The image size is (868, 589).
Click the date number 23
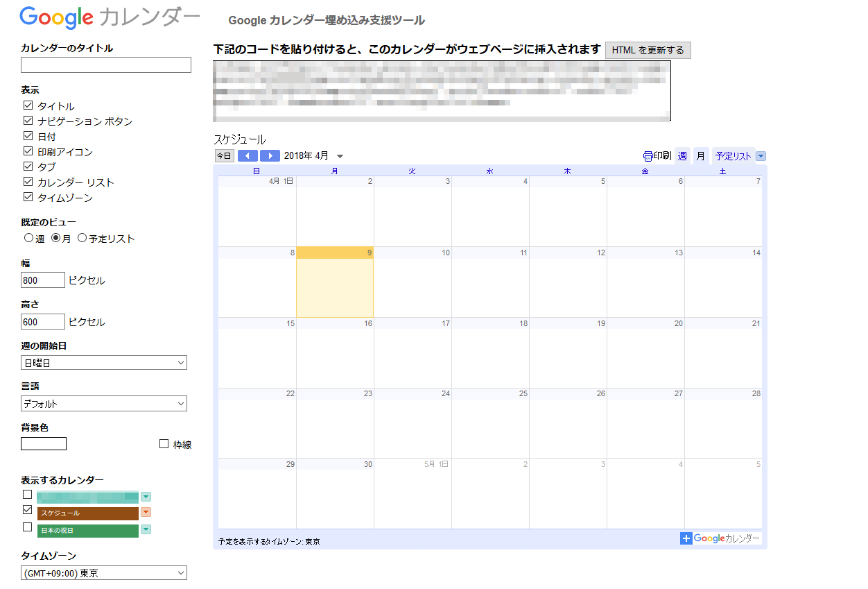pos(368,393)
